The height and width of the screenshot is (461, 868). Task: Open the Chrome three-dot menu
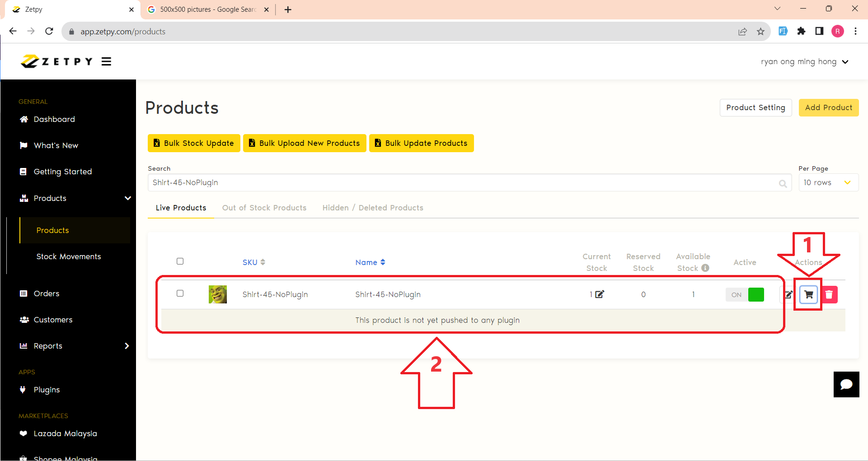click(855, 31)
